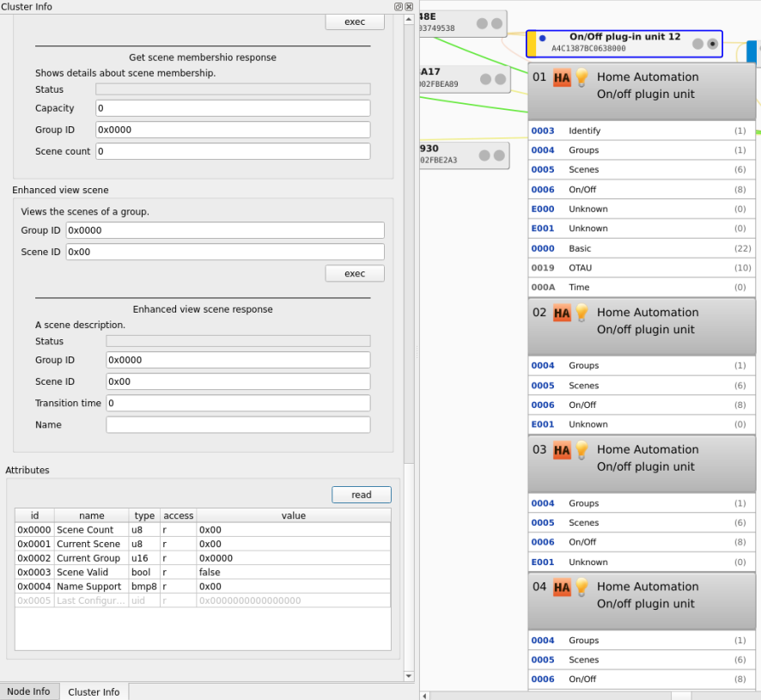Click the right gray circle on the A17 node
Screen dimensions: 761x700
click(501, 79)
